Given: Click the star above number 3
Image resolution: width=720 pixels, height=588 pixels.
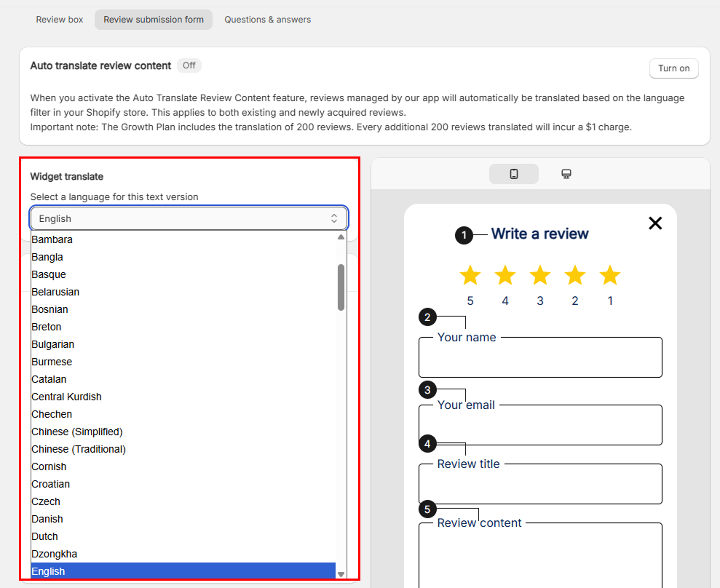Looking at the screenshot, I should click(540, 275).
